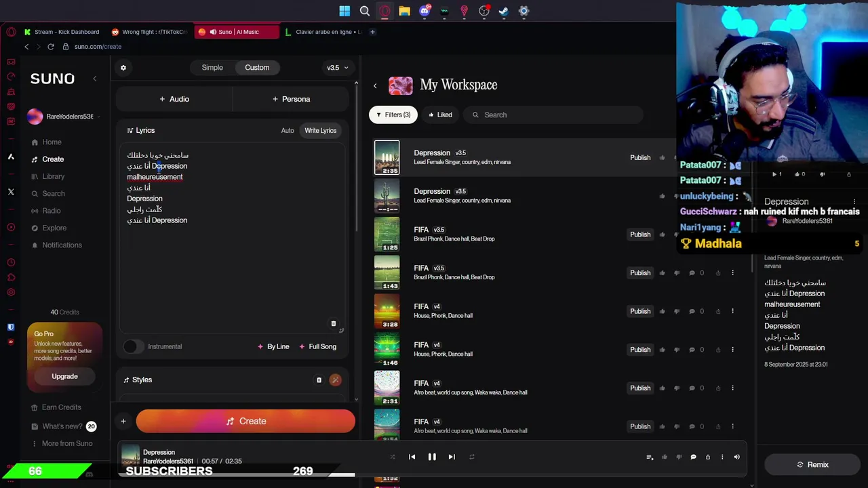Click the Upgrade button
Screen dimensions: 868x488
click(64, 377)
